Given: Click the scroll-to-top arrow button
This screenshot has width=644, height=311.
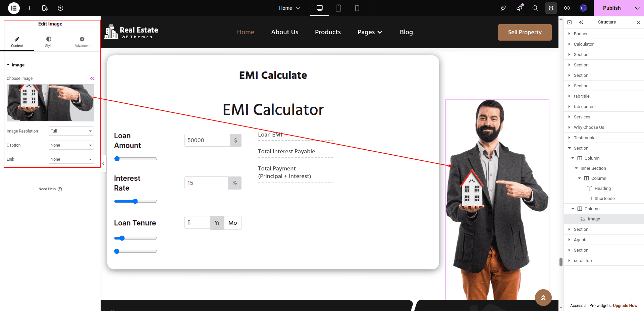Looking at the screenshot, I should 543,298.
